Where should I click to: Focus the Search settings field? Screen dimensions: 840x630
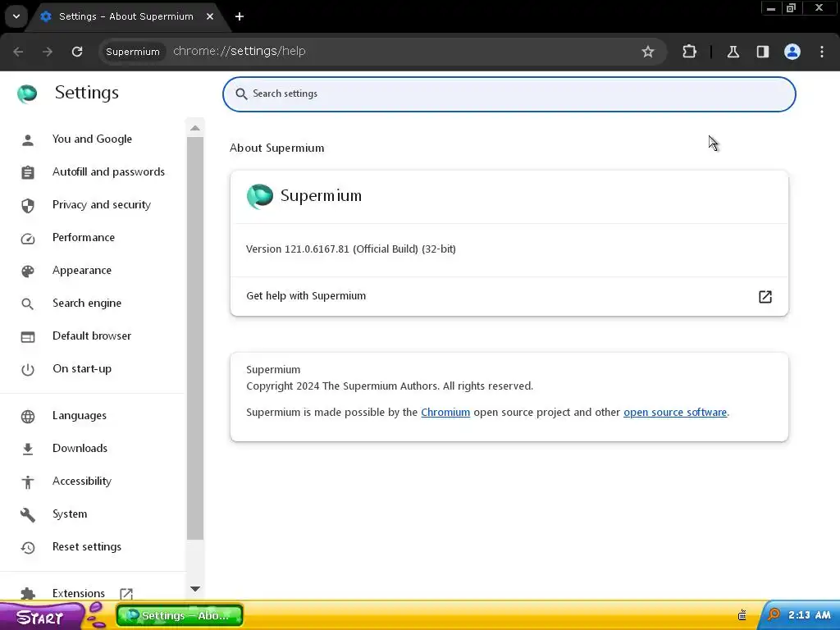pyautogui.click(x=509, y=94)
